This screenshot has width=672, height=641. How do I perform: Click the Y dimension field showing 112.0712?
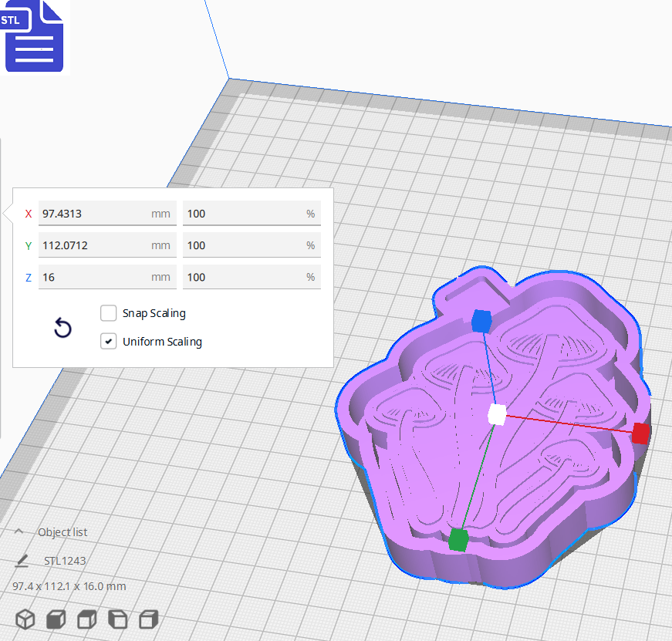click(x=107, y=245)
